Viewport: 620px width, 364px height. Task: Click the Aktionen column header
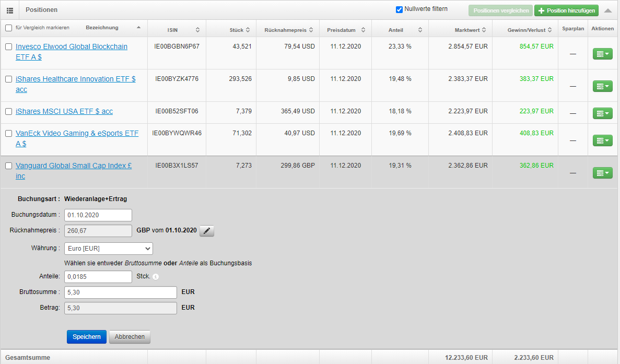click(603, 28)
